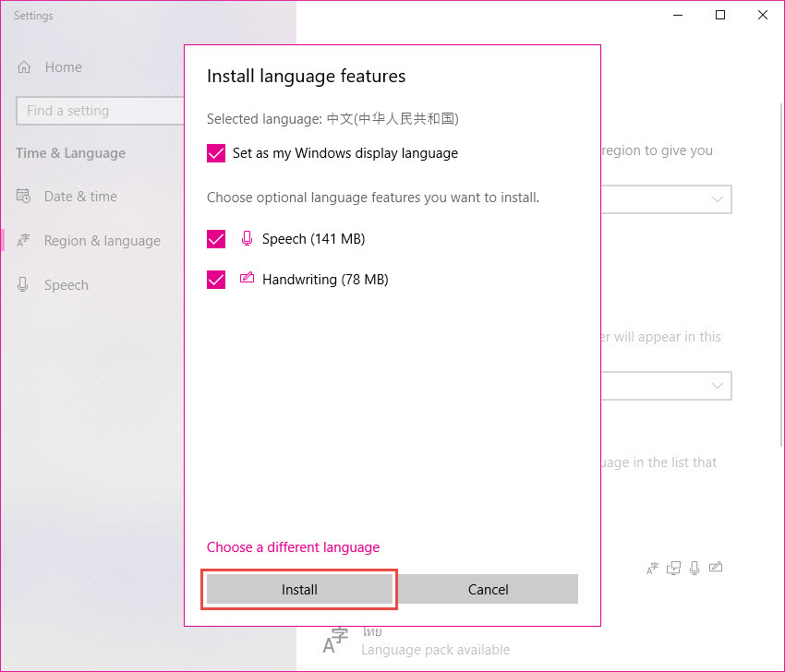
Task: Click the Speech microphone icon in sidebar
Action: point(22,284)
